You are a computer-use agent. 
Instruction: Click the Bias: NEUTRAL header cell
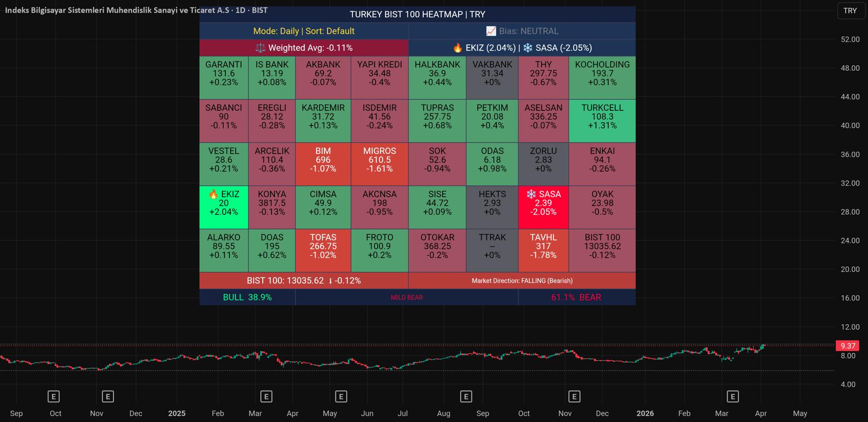(522, 31)
